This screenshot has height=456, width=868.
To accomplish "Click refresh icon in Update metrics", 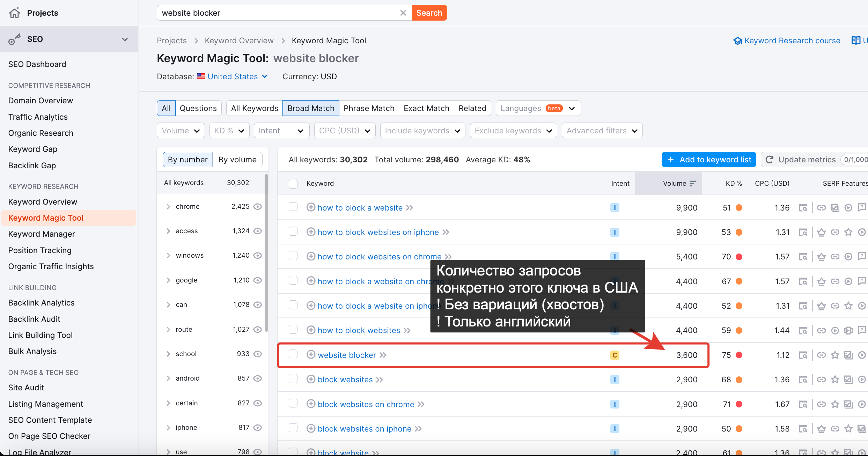I will pos(769,160).
